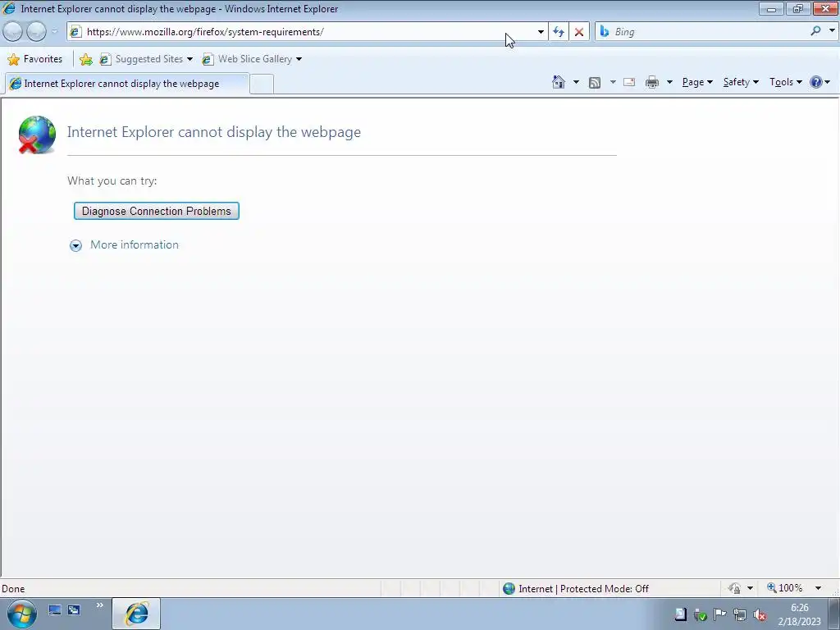Click the page icon in address bar
840x630 pixels.
75,32
